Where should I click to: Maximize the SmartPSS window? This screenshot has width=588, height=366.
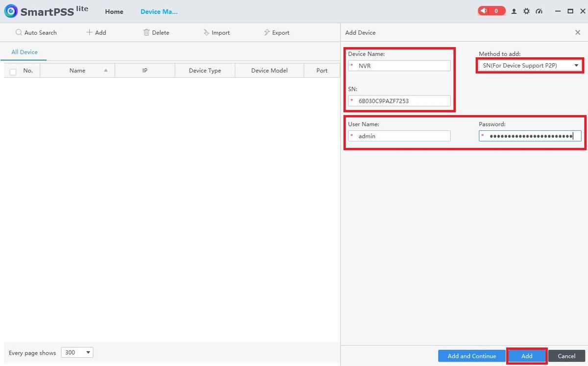(570, 11)
